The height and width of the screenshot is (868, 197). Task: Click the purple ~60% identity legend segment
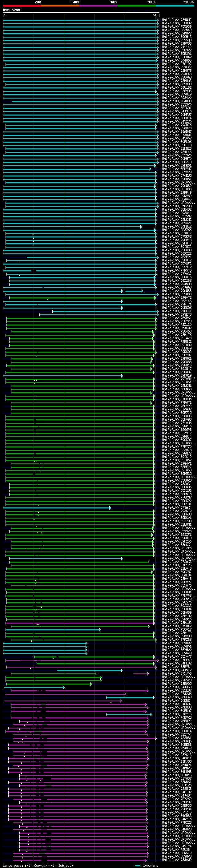click(x=99, y=6)
